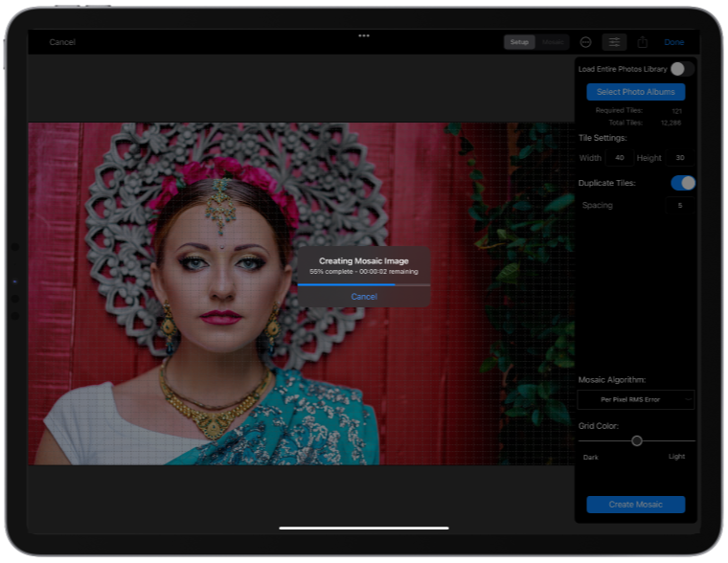Screen dimensions: 728x563
Task: Click the mosaic creation progress bar
Action: 364,284
